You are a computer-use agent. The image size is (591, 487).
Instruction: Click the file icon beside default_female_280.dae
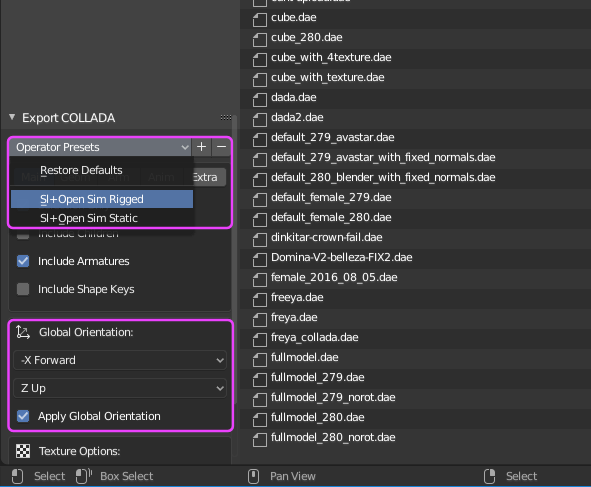[260, 220]
